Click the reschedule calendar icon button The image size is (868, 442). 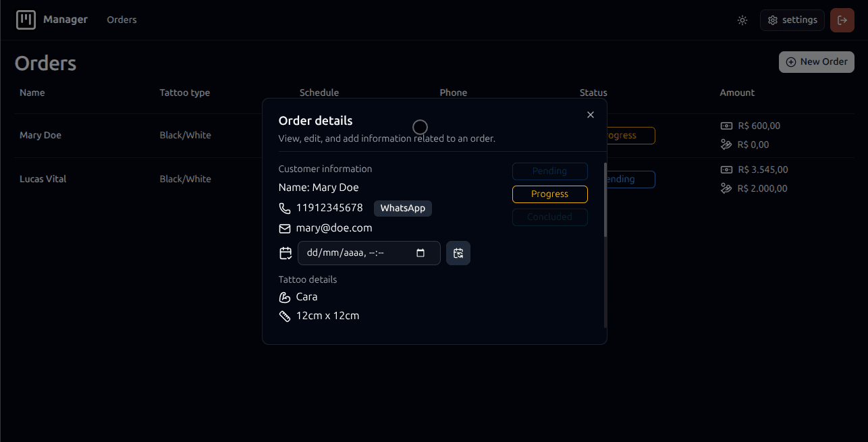click(458, 253)
